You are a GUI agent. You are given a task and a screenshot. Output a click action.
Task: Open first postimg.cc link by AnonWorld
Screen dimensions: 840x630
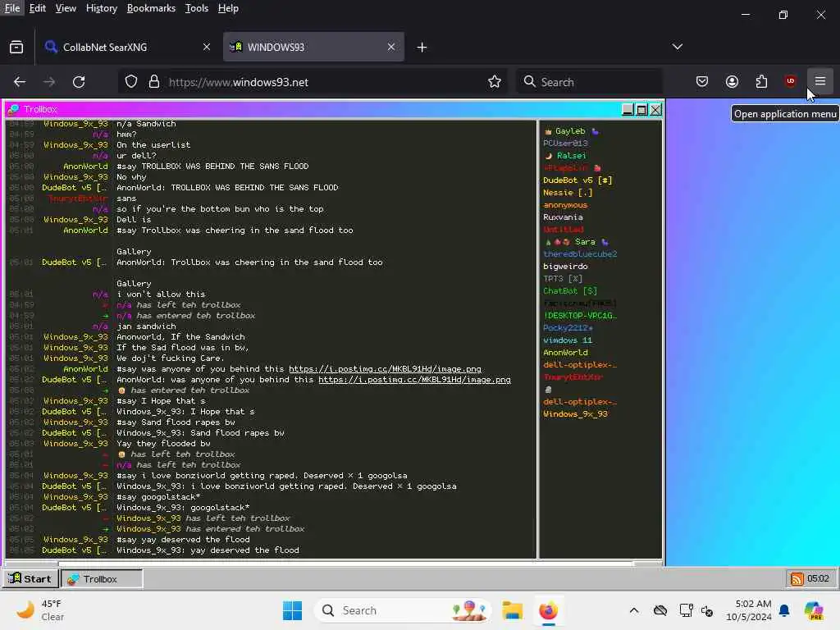385,368
